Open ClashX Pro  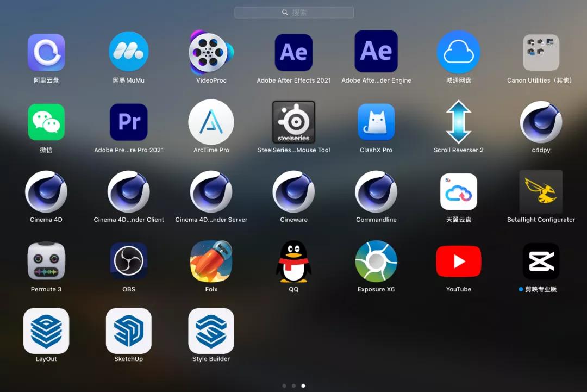tap(376, 122)
